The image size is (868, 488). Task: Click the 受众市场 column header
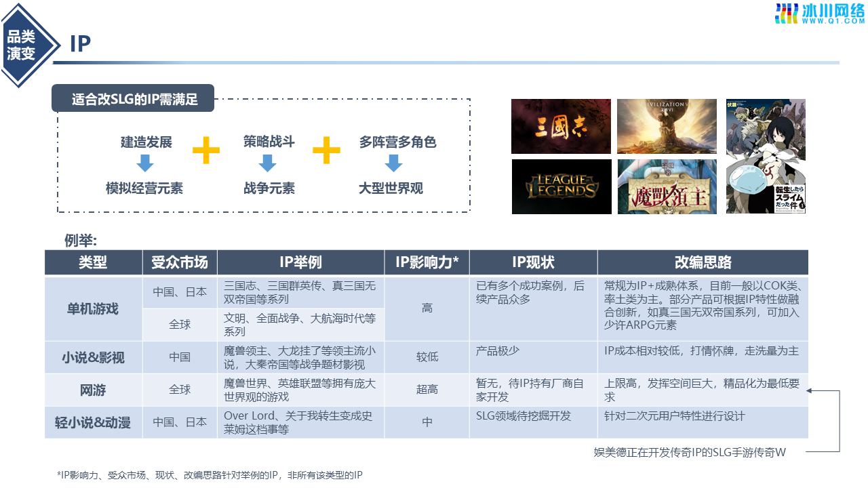[x=180, y=262]
